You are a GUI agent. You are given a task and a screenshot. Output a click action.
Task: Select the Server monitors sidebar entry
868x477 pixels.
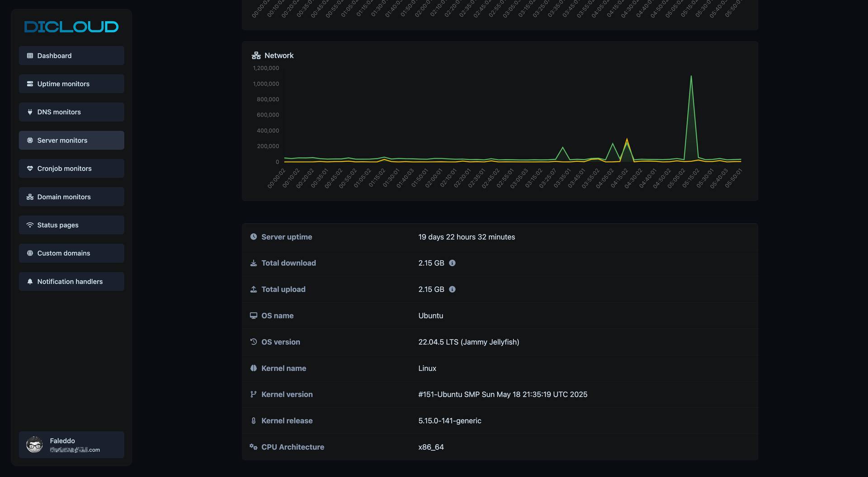[x=62, y=140]
